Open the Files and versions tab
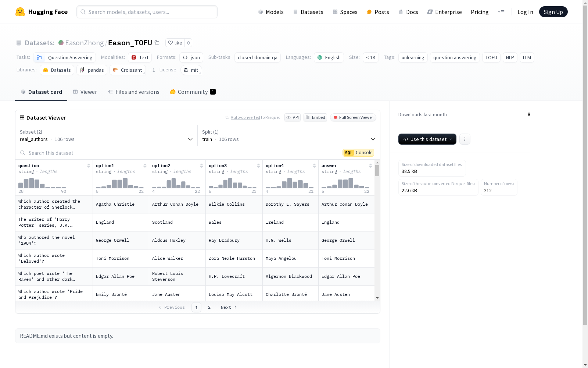The image size is (588, 368). click(133, 92)
